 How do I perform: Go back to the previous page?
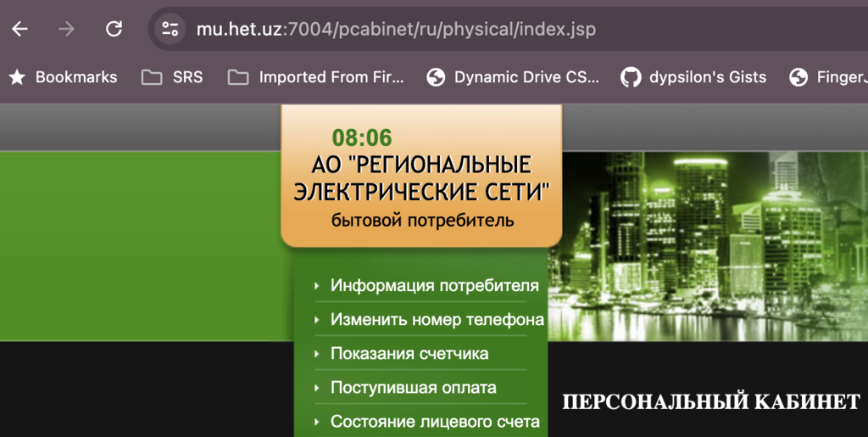19,29
